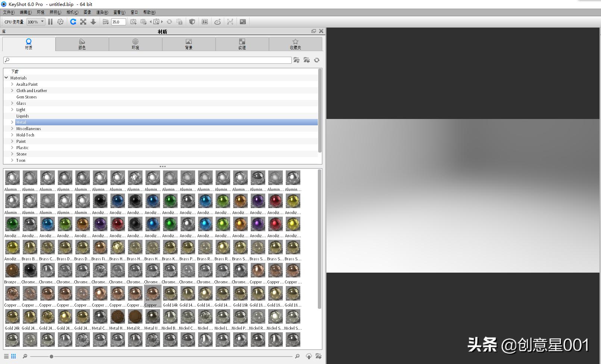Expand the Light folder
This screenshot has width=601, height=364.
point(12,110)
